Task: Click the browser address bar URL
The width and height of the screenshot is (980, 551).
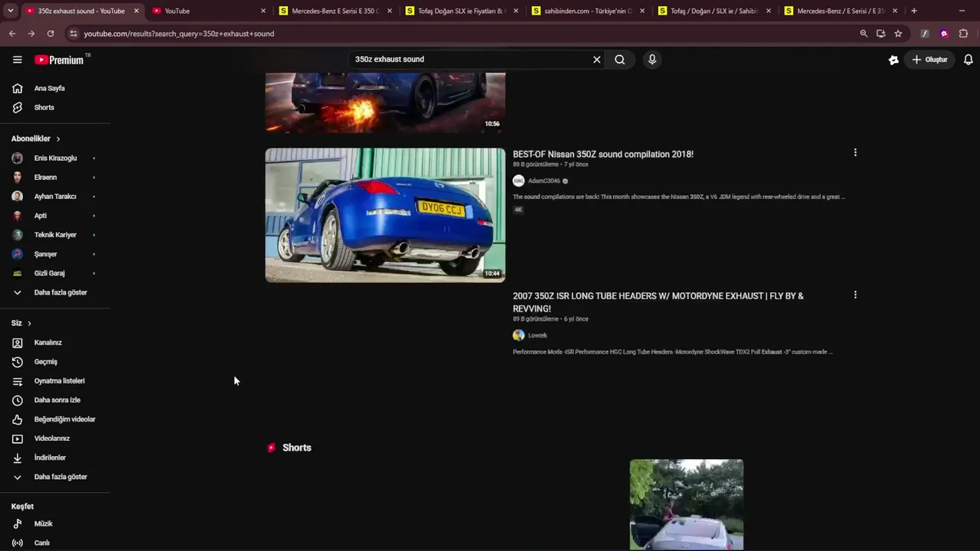Action: (x=179, y=34)
